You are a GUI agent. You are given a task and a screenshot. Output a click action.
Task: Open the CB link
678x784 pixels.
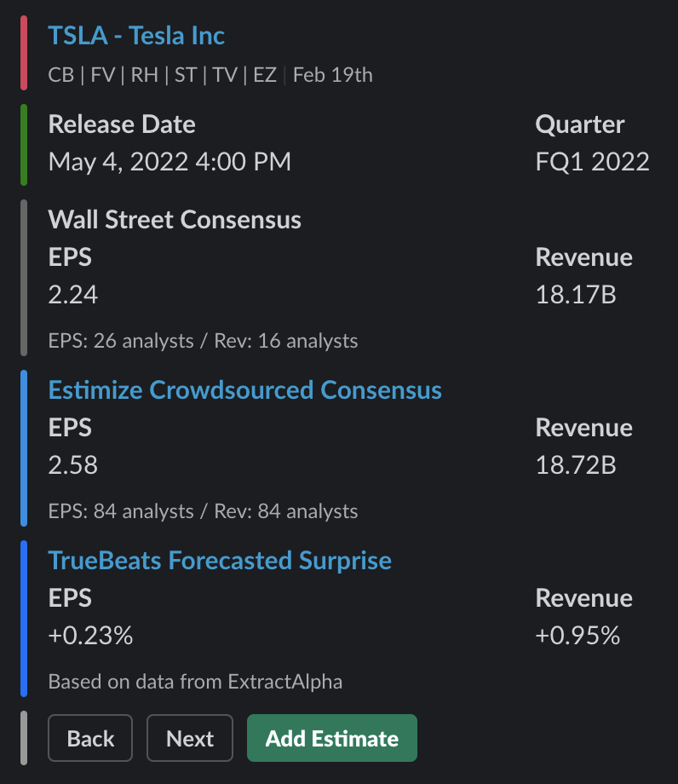coord(61,75)
